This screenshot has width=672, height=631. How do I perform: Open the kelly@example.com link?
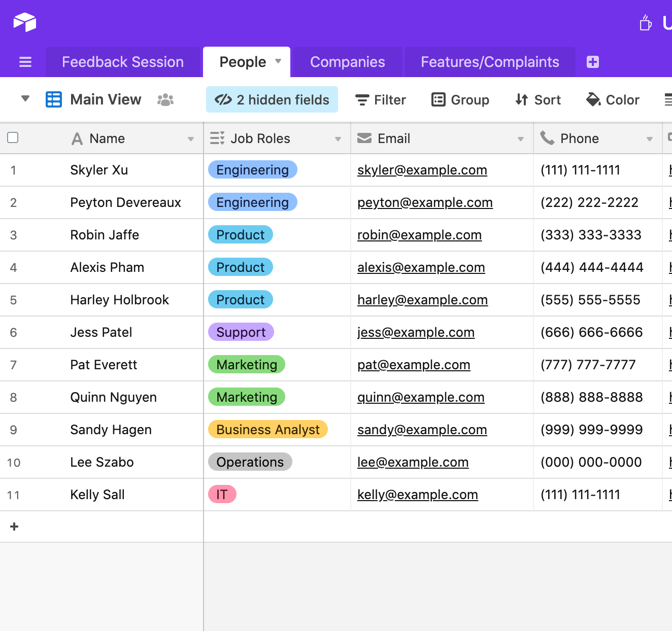[x=418, y=495]
